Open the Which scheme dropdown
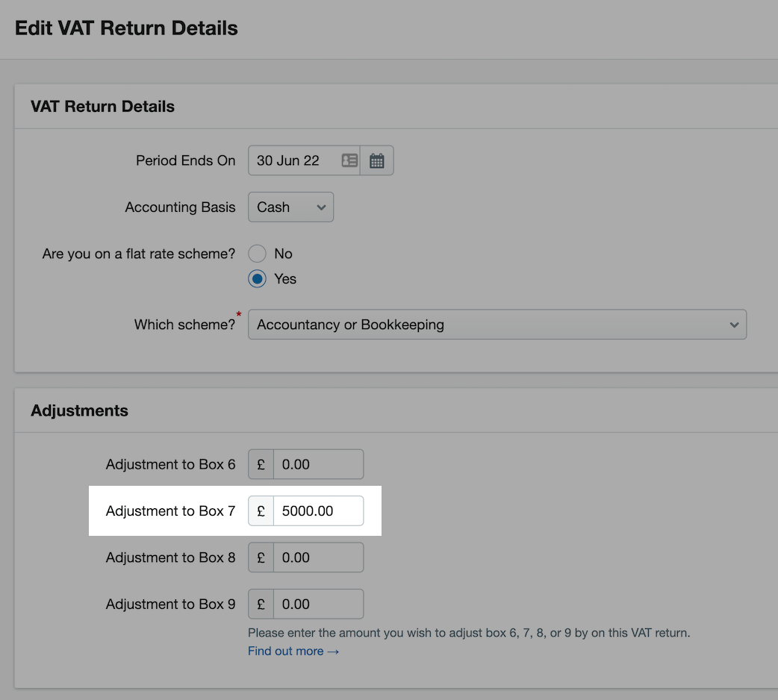The width and height of the screenshot is (778, 700). pos(497,324)
